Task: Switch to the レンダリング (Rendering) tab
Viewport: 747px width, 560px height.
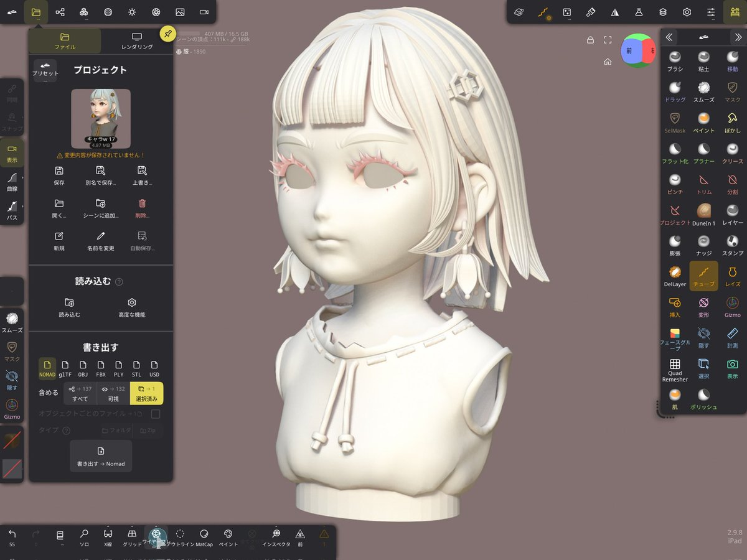Action: [x=136, y=40]
